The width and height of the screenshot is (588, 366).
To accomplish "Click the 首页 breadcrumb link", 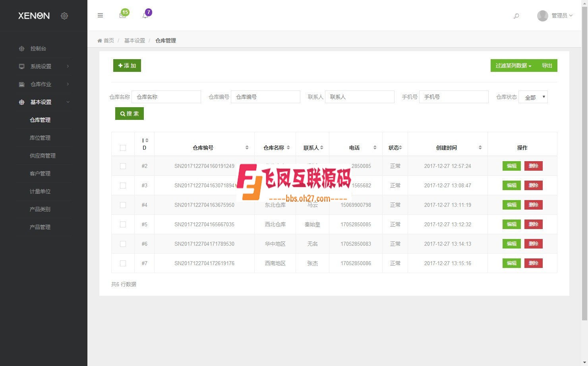I will point(109,40).
